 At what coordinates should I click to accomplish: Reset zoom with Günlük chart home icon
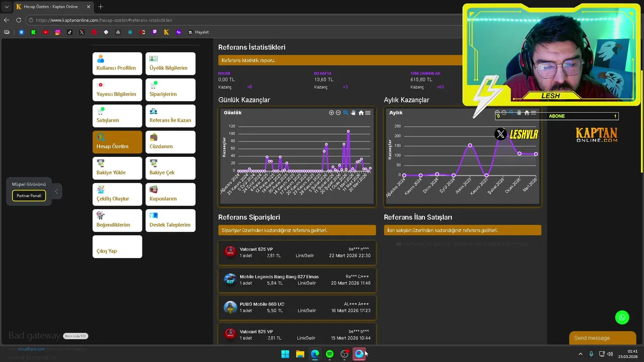(361, 113)
